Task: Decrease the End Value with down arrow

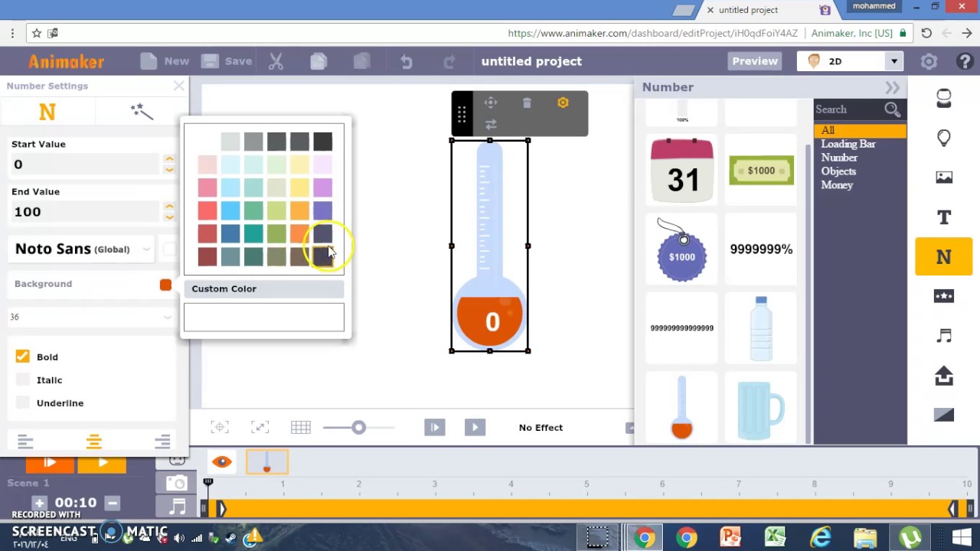Action: click(x=169, y=217)
